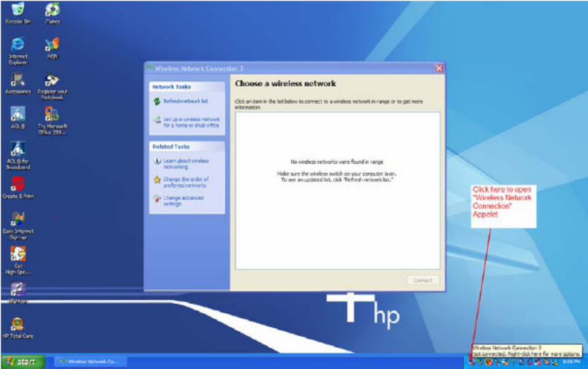This screenshot has height=369, width=588.
Task: Launch iTunes from the desktop
Action: coord(52,12)
